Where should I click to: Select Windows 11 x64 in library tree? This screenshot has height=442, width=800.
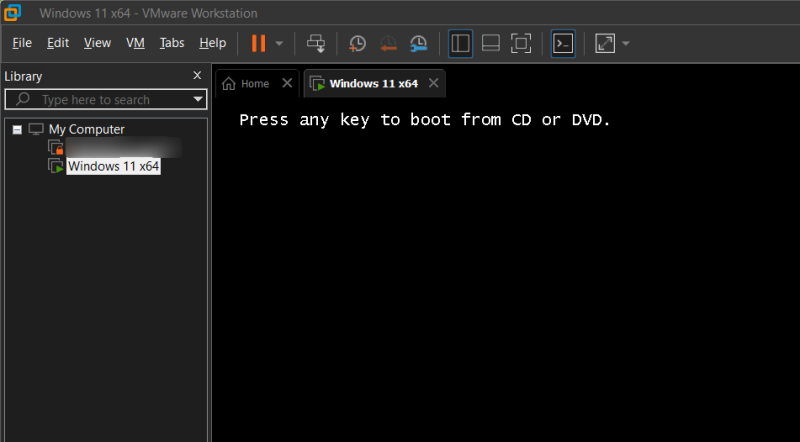114,166
